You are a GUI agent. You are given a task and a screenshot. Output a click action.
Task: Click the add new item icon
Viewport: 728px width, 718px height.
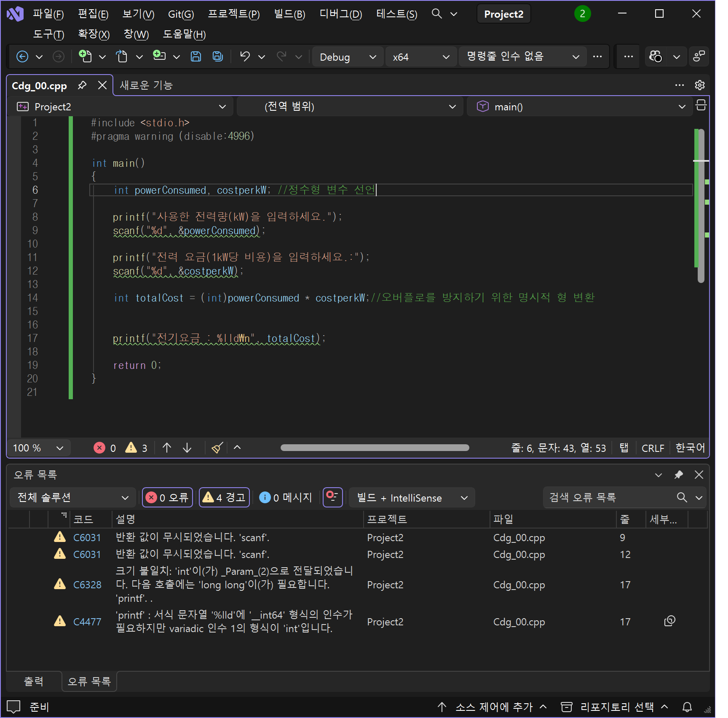159,56
